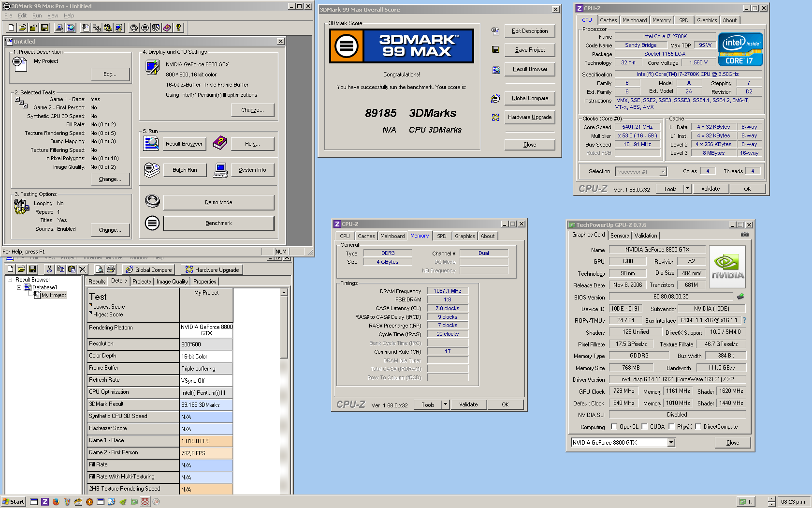The height and width of the screenshot is (508, 812).
Task: Click the Paste clipboard icon in Result Browser toolbar
Action: 72,269
